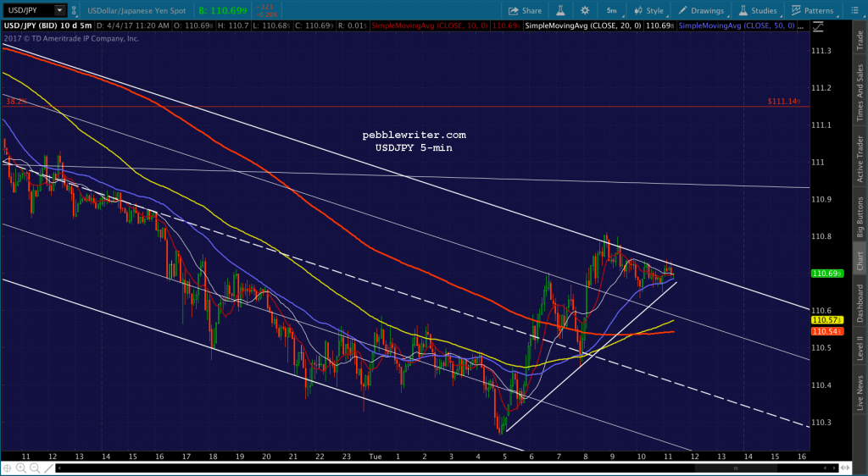Click the B: 110.699 bid quote
Screen dimensions: 868x476
click(x=223, y=10)
